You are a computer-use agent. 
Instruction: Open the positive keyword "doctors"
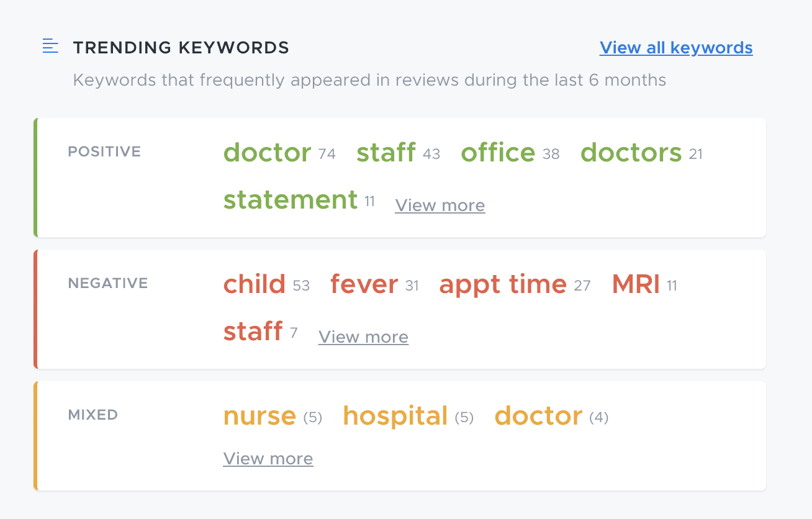(631, 153)
